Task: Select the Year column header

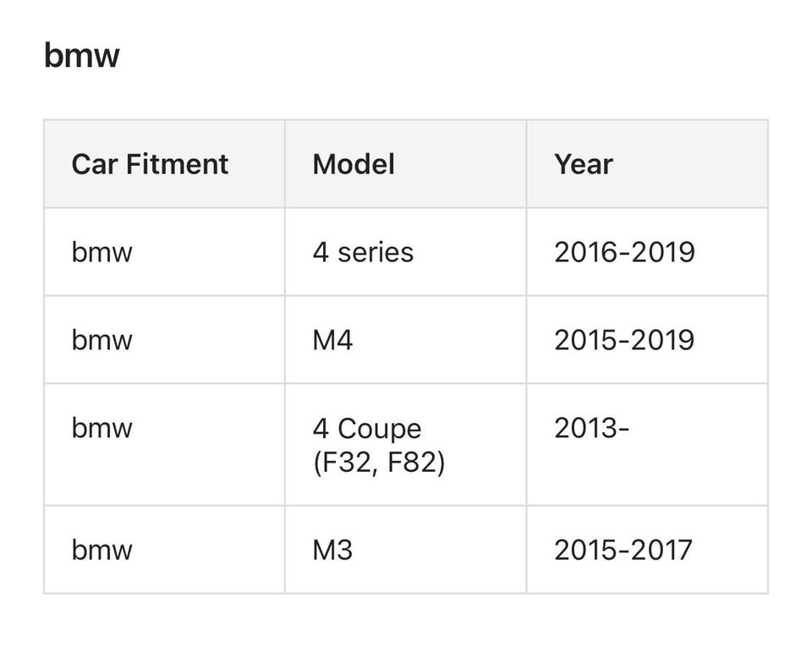Action: point(583,163)
